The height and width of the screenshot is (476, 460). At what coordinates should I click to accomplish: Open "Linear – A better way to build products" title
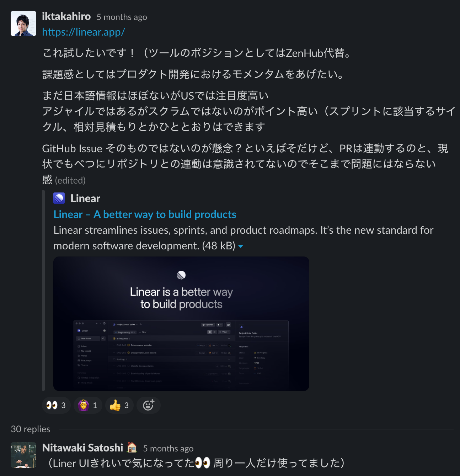click(x=145, y=215)
